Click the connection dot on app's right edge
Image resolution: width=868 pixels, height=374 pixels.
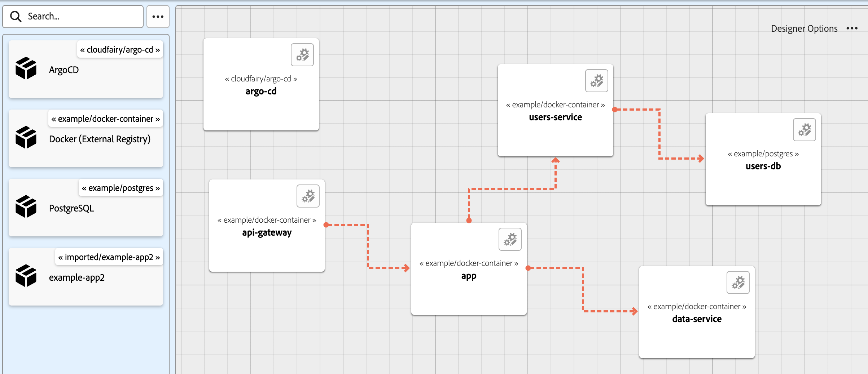[528, 268]
